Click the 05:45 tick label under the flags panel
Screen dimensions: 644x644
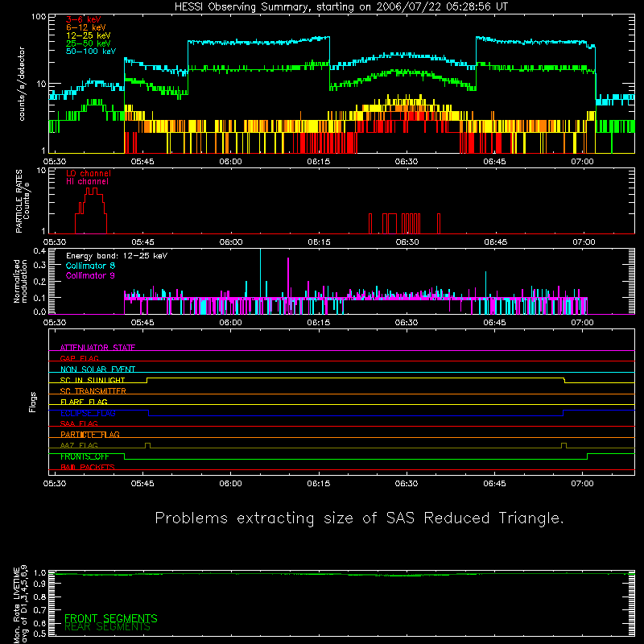[x=142, y=484]
